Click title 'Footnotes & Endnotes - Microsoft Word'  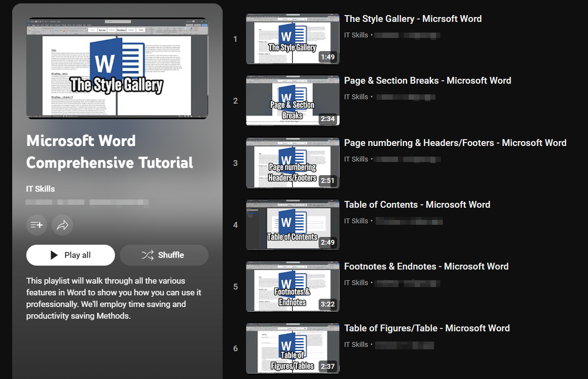426,267
